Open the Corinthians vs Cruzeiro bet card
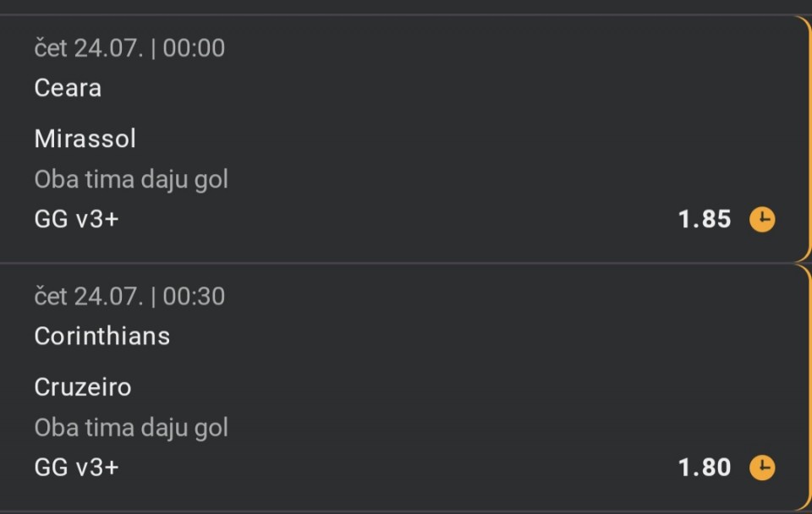This screenshot has width=812, height=514. (405, 388)
